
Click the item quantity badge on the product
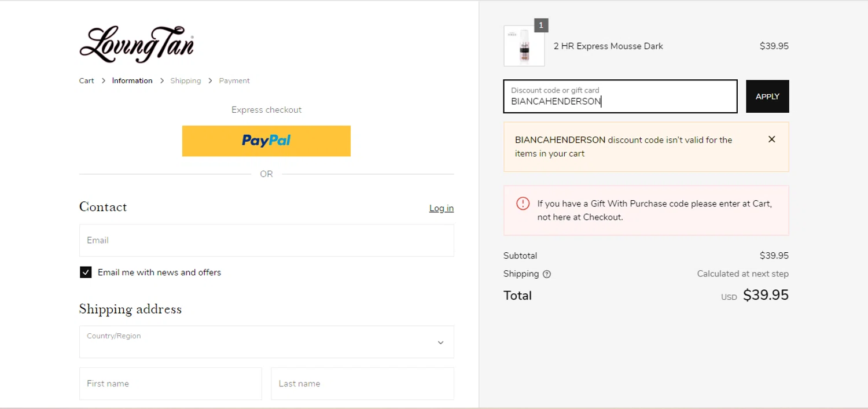540,25
